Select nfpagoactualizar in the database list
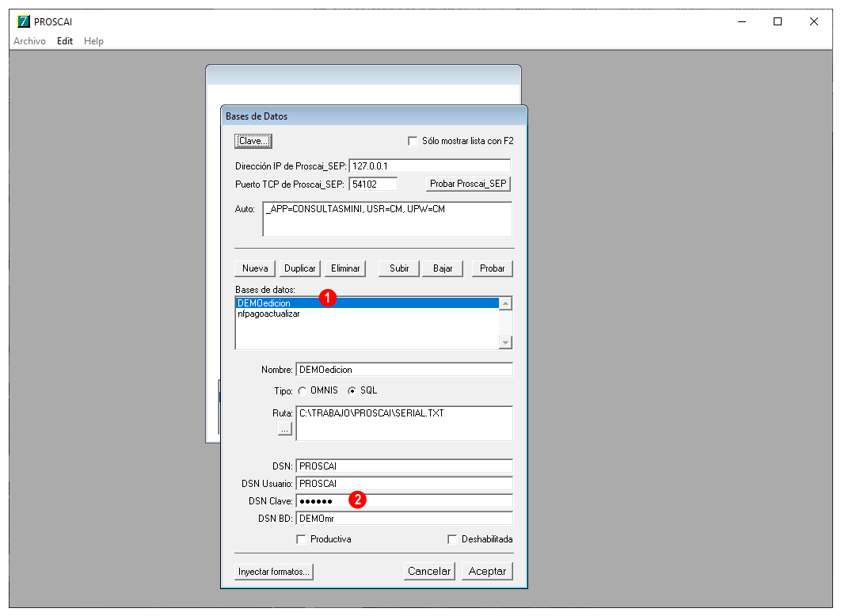This screenshot has width=841, height=616. click(367, 314)
